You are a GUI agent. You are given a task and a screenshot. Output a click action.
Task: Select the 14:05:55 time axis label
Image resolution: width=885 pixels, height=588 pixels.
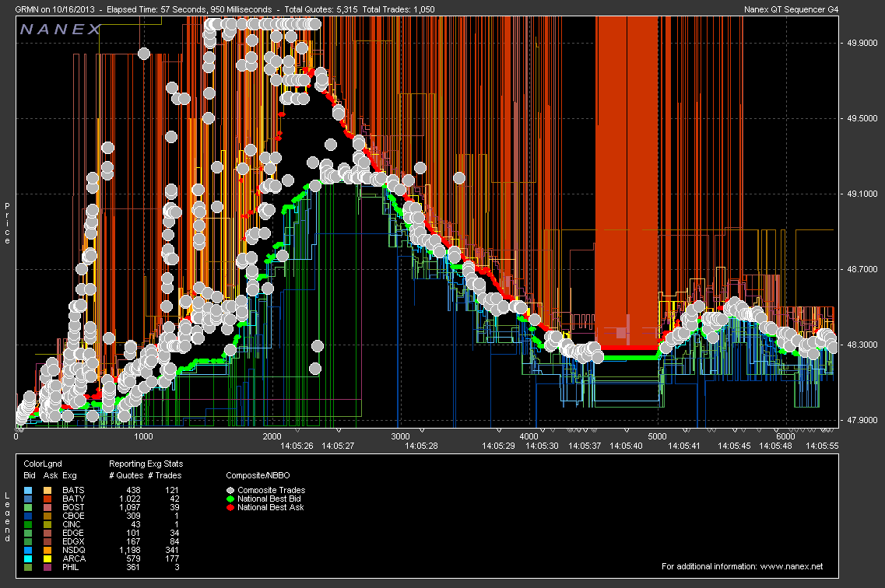[x=823, y=446]
